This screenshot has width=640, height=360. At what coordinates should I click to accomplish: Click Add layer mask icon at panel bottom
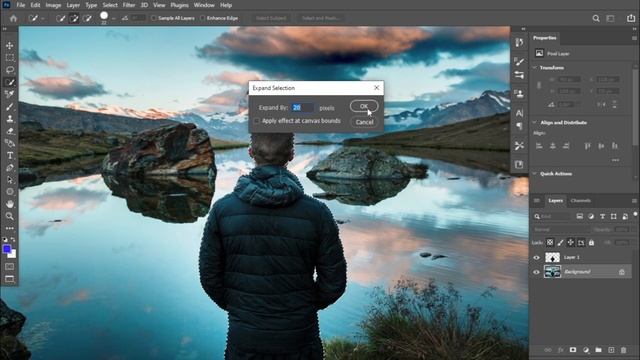573,350
